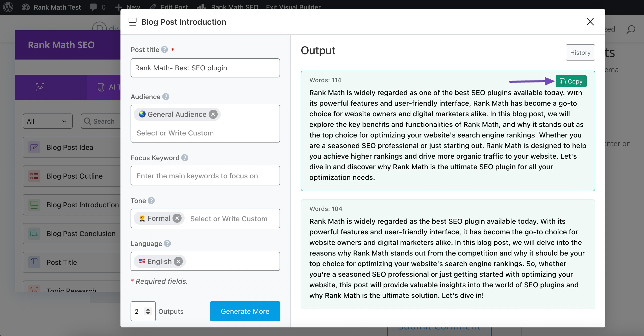Open the All category dropdown in sidebar
The width and height of the screenshot is (644, 336).
point(47,121)
